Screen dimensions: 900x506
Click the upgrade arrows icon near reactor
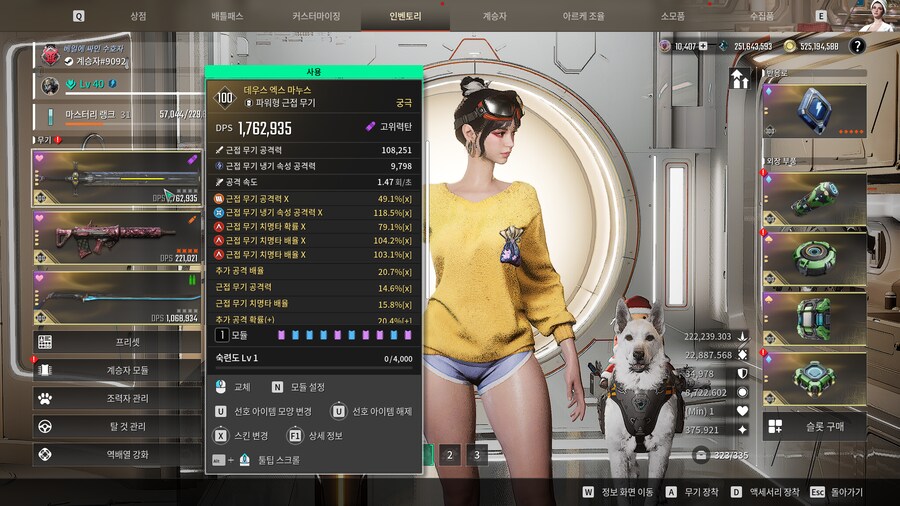(x=740, y=79)
